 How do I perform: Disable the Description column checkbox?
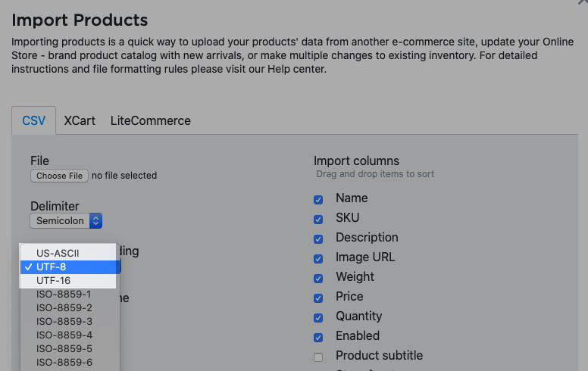click(x=318, y=238)
